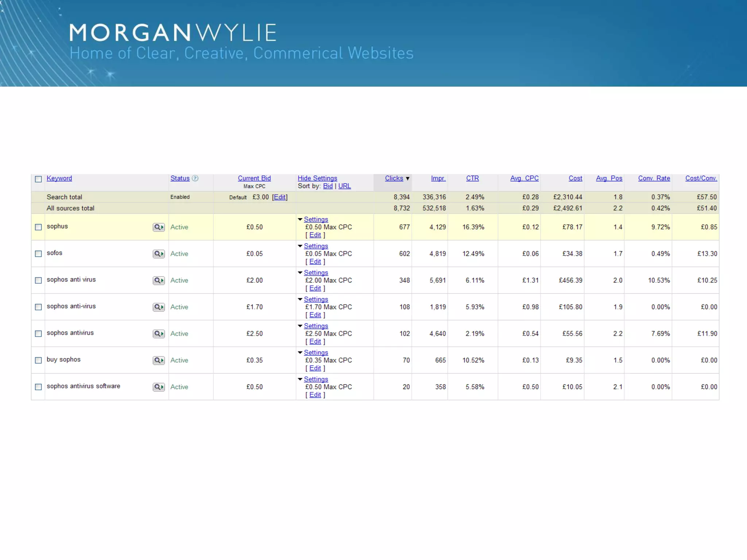The image size is (747, 560).
Task: Collapse Settings expander in sophus row
Action: [x=300, y=219]
